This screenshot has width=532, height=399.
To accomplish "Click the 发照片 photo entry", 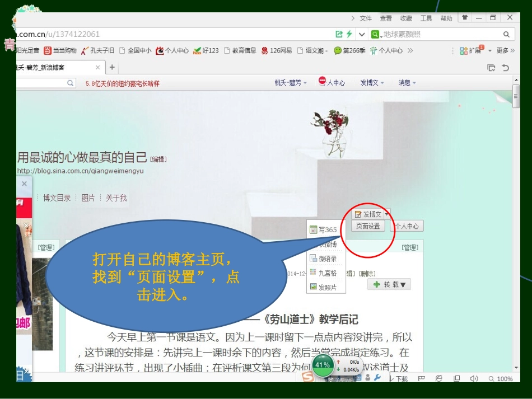I will pos(323,287).
